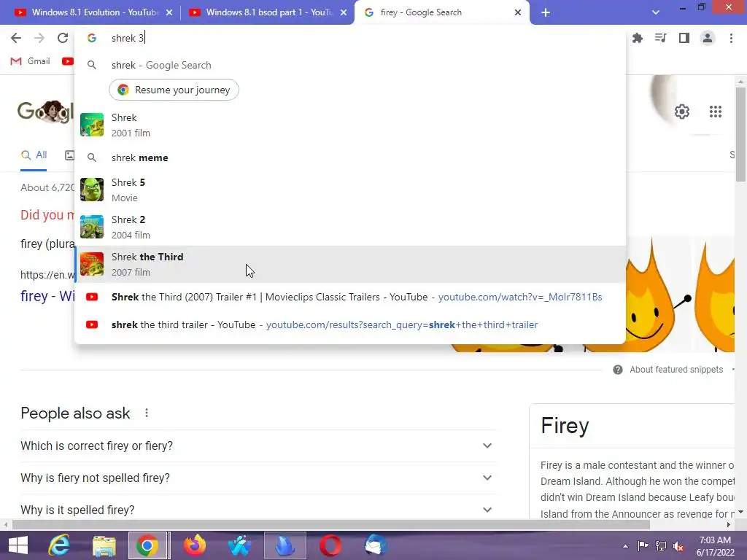Launch Firefox from taskbar
This screenshot has height=560, width=747.
point(194,545)
